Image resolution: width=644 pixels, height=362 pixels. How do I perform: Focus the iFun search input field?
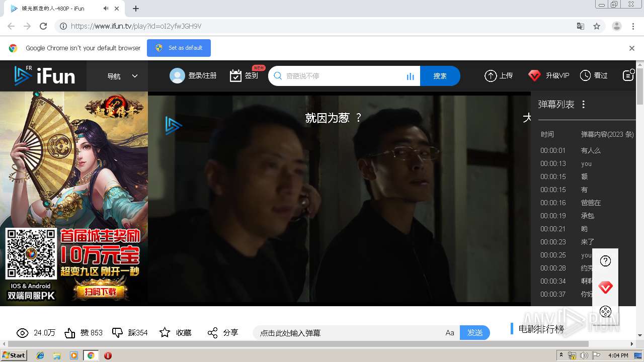pos(344,76)
